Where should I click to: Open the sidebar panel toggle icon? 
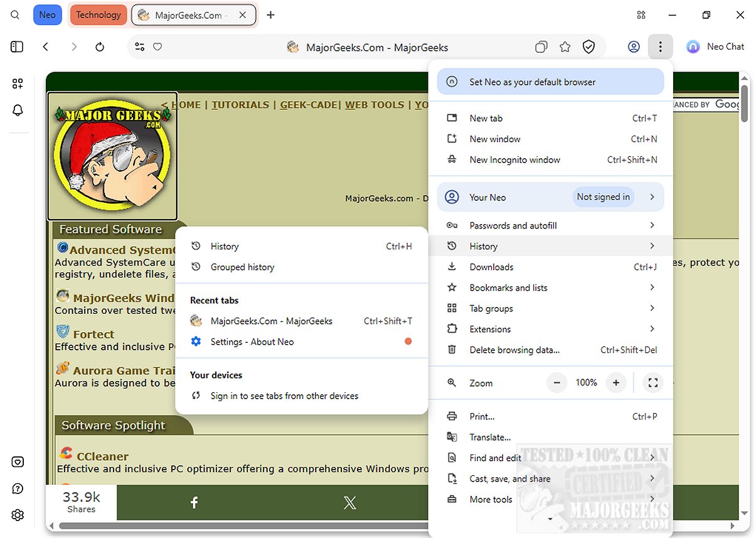pos(17,46)
